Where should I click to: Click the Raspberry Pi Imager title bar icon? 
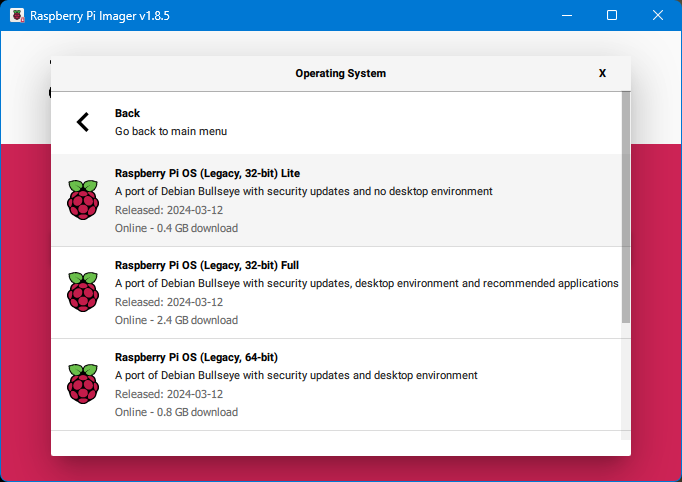pyautogui.click(x=17, y=16)
